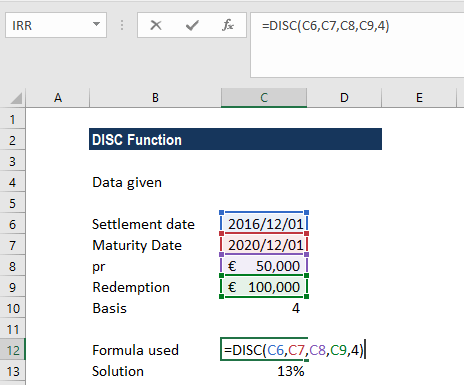Select the 13% solution cell

[264, 371]
